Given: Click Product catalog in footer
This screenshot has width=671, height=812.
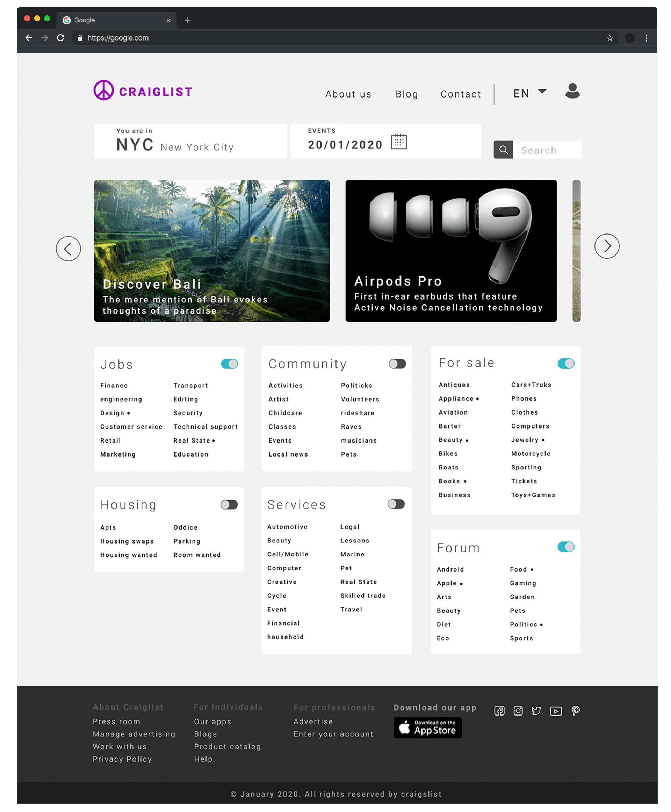Looking at the screenshot, I should coord(227,747).
